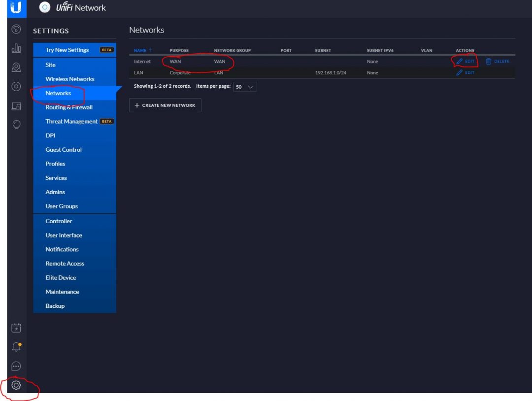Open the Map location pin icon
Image resolution: width=532 pixels, height=401 pixels.
pos(16,67)
